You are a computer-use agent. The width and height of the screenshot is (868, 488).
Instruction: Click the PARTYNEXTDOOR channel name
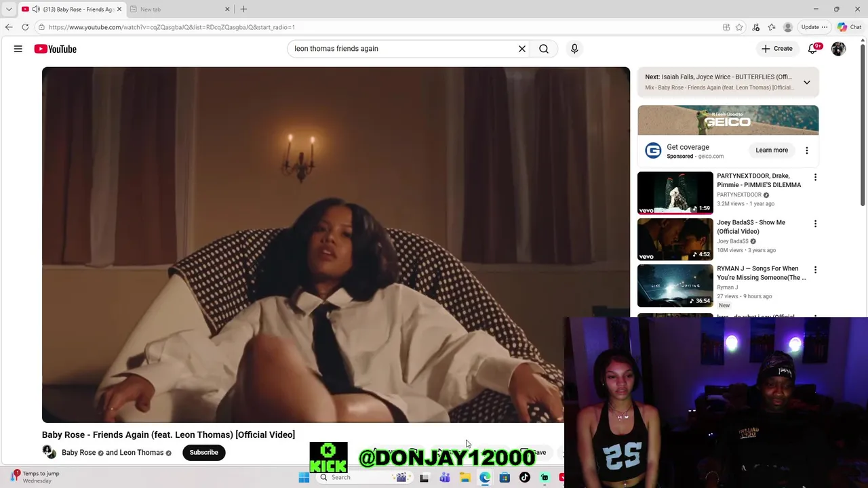point(739,195)
